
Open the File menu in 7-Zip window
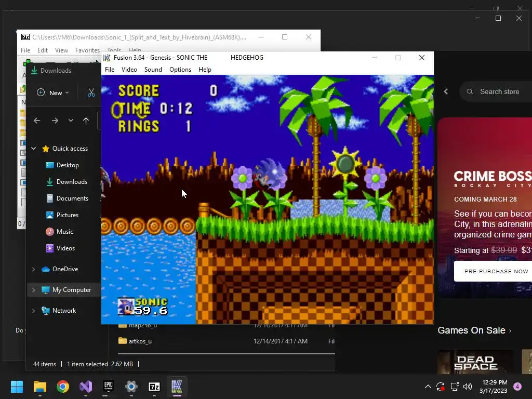(x=25, y=50)
